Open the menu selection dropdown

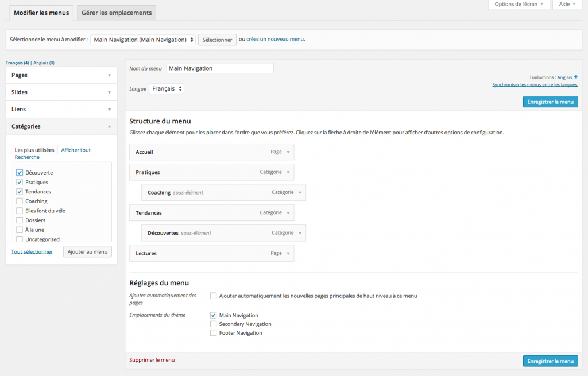click(143, 40)
